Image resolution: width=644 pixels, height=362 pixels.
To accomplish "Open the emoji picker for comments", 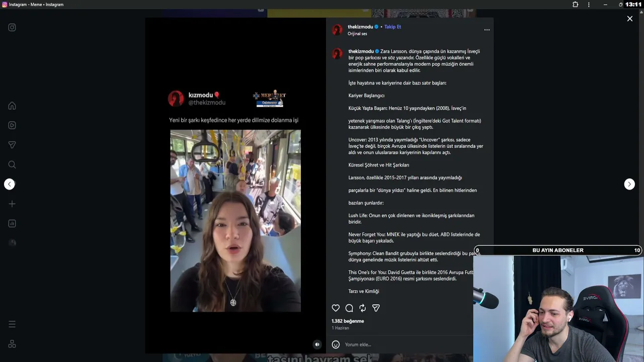I will pyautogui.click(x=336, y=344).
